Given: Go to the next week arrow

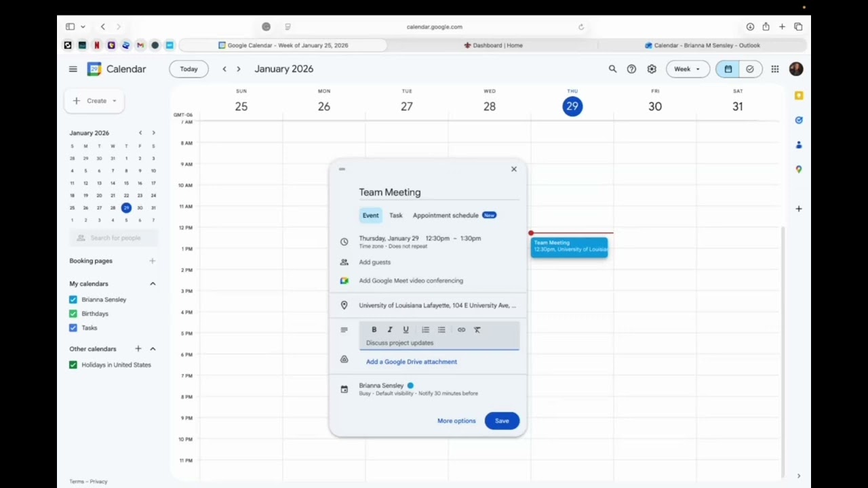Looking at the screenshot, I should [x=238, y=69].
